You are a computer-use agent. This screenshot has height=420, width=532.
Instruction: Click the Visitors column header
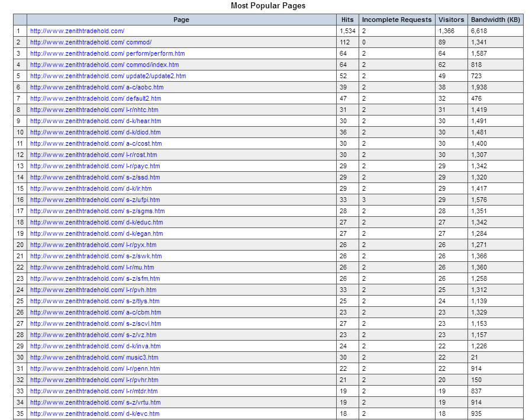452,20
